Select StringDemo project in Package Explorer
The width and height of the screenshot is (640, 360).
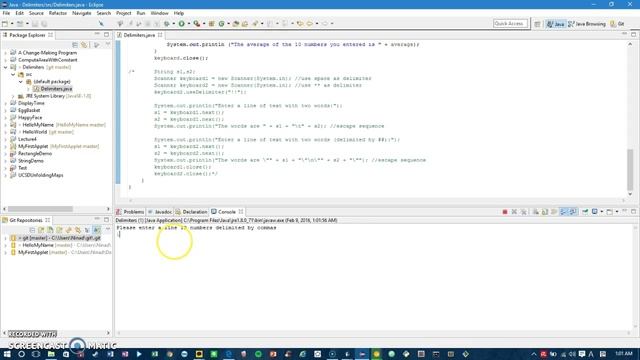pyautogui.click(x=30, y=161)
